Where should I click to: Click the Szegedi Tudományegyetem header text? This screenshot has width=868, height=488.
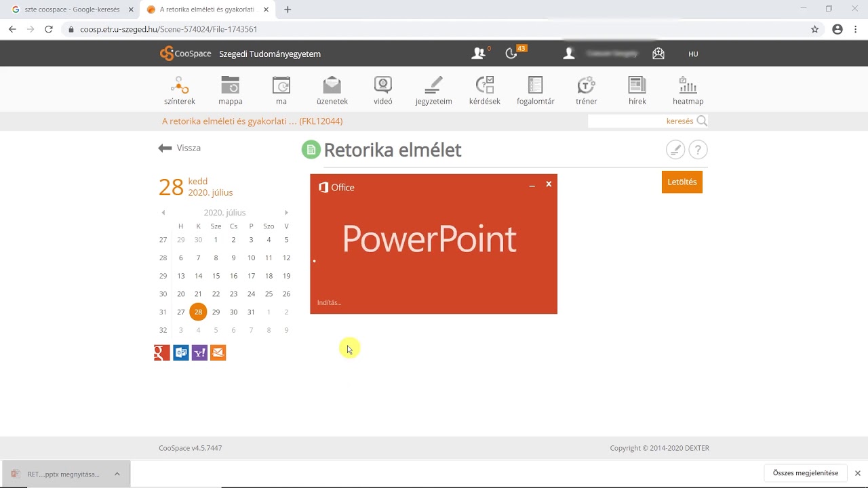[x=270, y=54]
